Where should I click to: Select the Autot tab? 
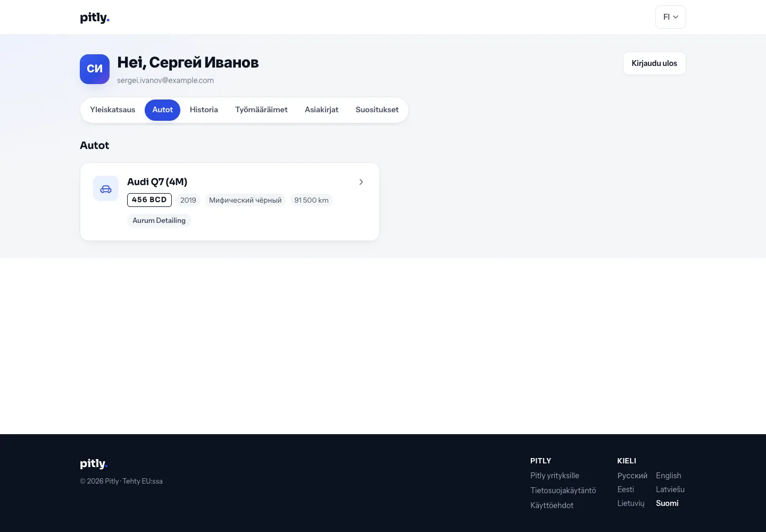tap(162, 110)
